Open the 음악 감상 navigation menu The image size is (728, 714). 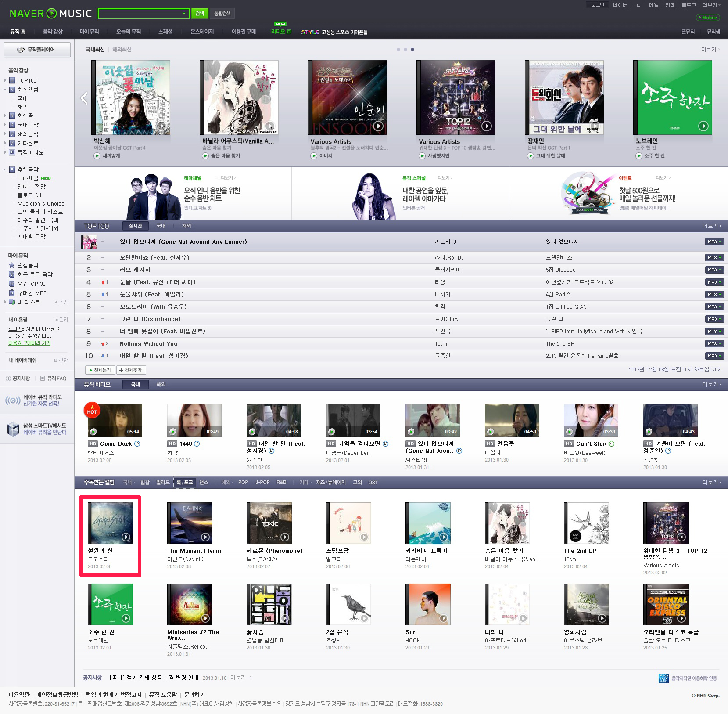click(53, 32)
